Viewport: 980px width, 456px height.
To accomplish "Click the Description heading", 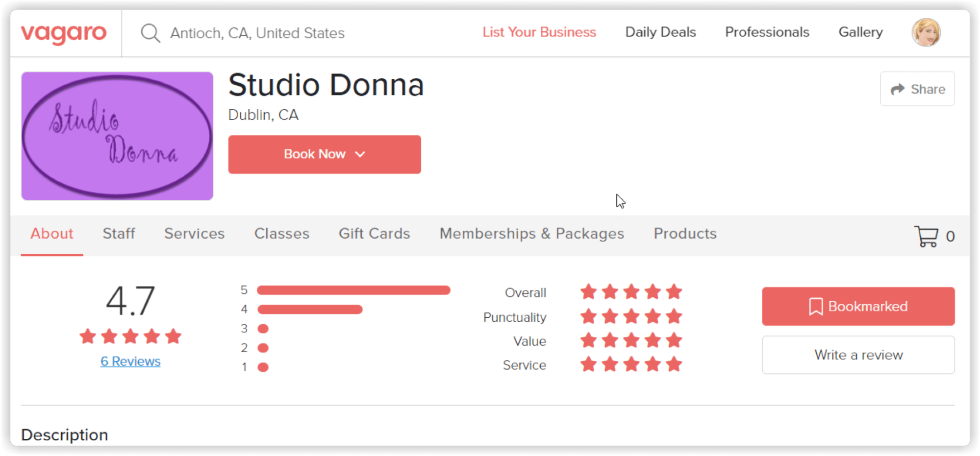I will (64, 435).
